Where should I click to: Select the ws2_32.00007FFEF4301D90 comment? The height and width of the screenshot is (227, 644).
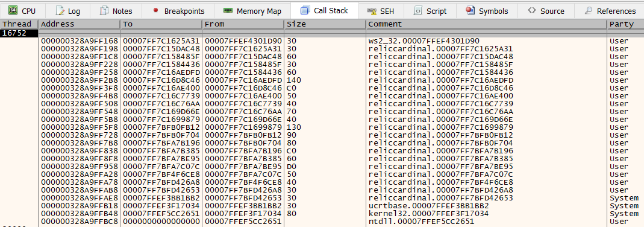pos(424,41)
